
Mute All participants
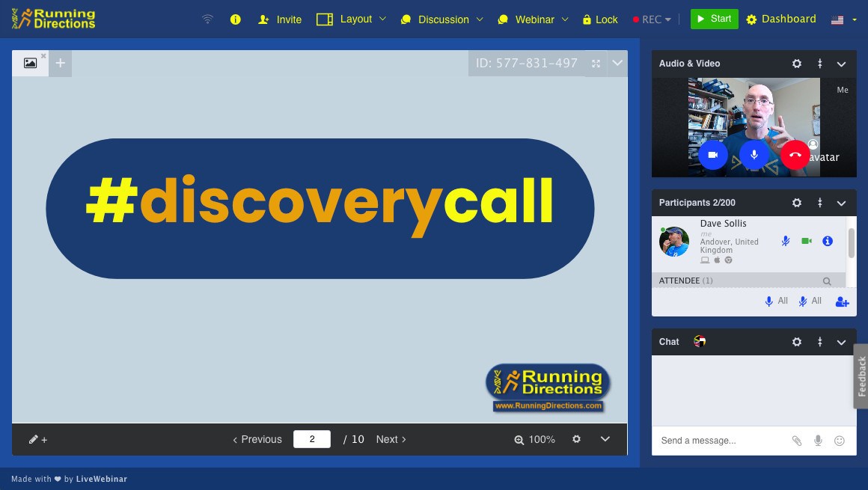(810, 301)
